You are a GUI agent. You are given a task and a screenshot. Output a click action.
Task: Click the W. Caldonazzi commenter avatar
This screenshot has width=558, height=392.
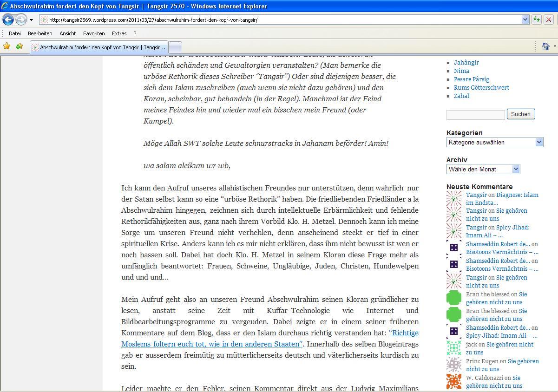click(x=454, y=381)
